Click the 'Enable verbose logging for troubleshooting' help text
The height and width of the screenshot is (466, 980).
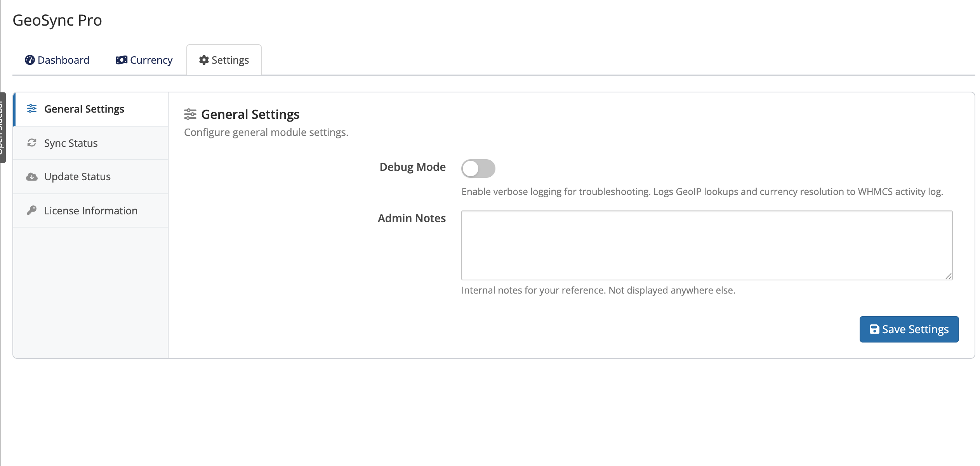coord(702,191)
